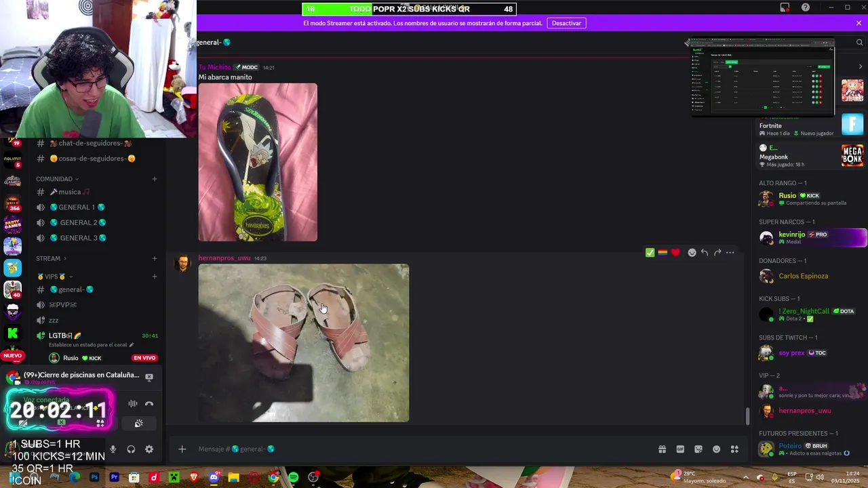The width and height of the screenshot is (868, 488).
Task: Stop watching the Cierre de piscinas stream
Action: point(149,377)
